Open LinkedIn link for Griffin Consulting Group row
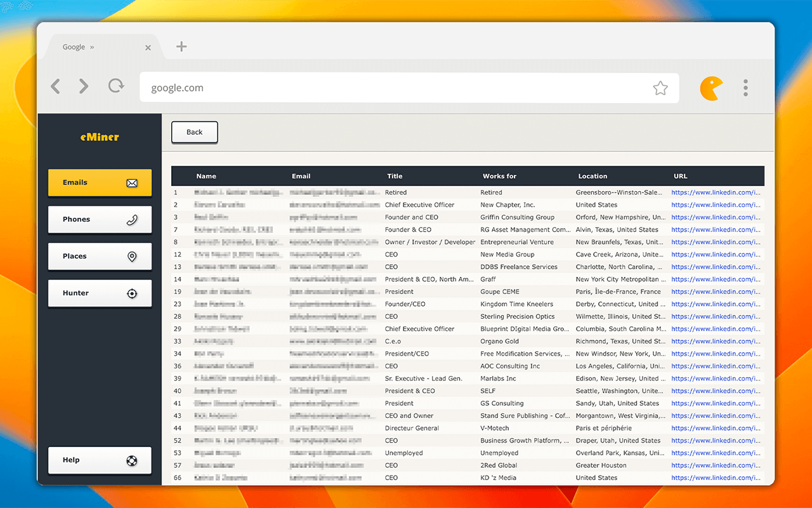812x508 pixels. [716, 217]
